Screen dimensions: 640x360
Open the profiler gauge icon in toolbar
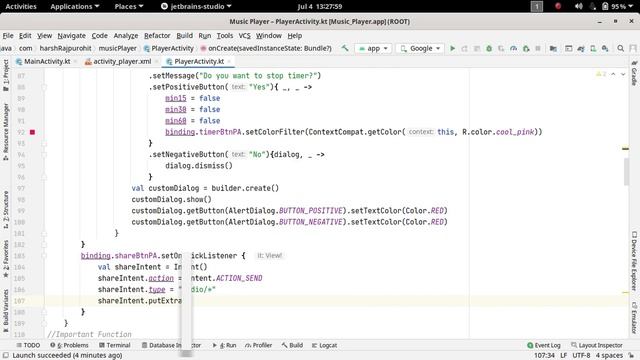[513, 48]
